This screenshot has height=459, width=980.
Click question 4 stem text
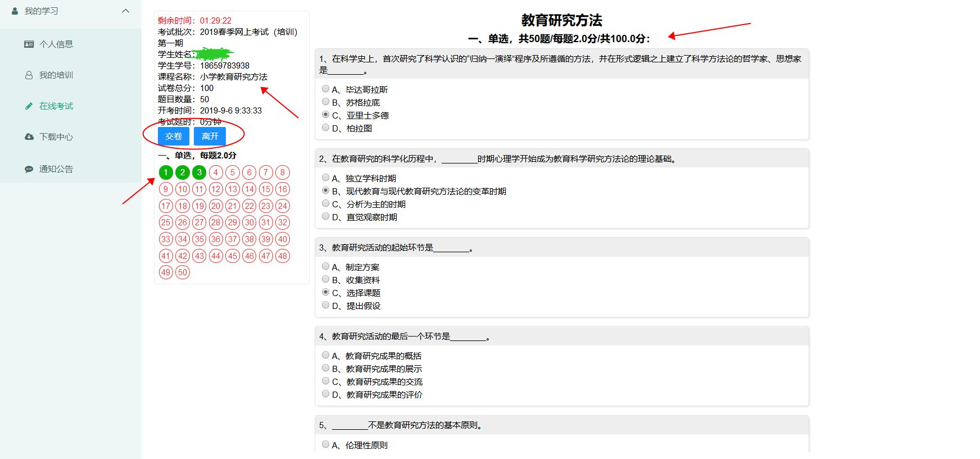coord(405,337)
